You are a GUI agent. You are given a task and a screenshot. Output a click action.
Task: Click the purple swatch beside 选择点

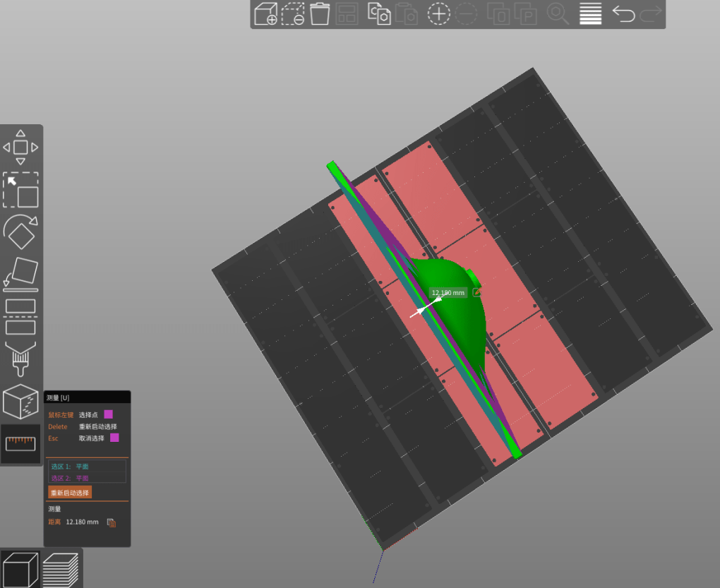tap(108, 414)
